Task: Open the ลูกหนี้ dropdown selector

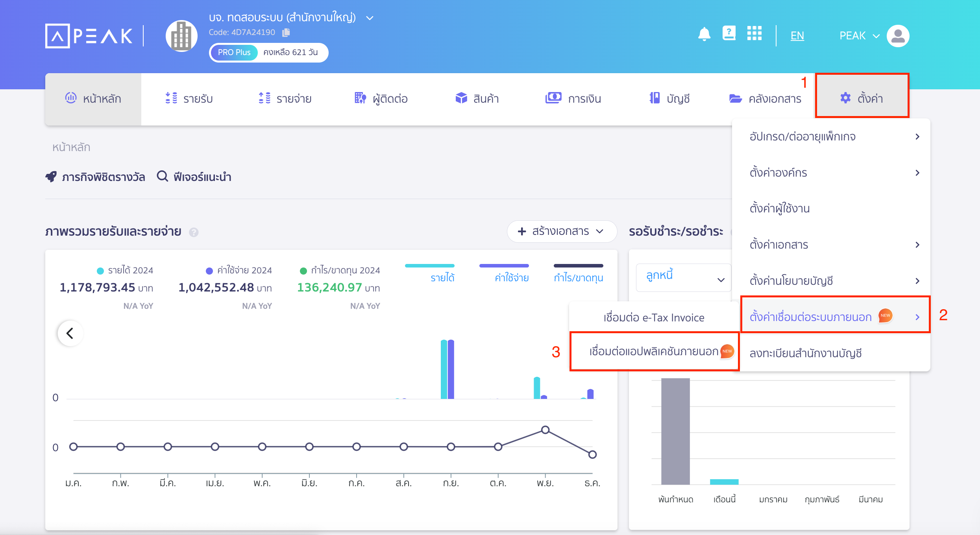Action: 684,278
